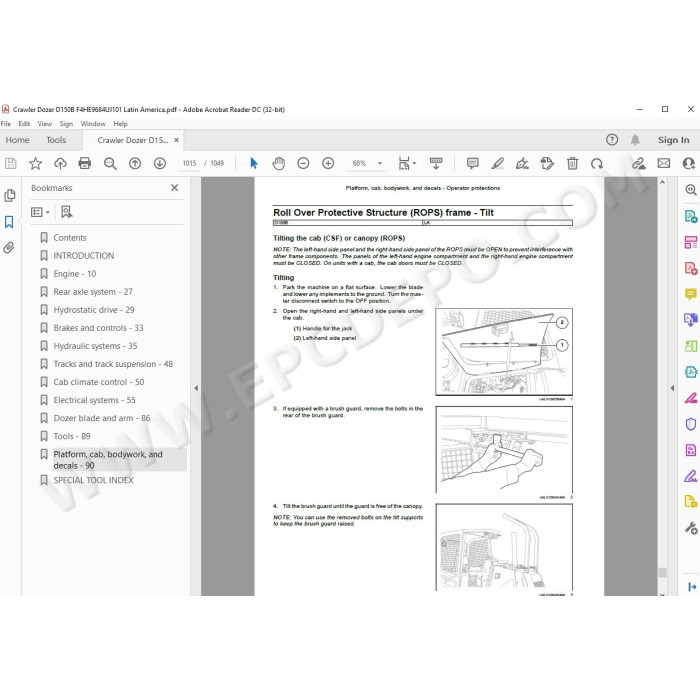Open the Export PDF right-pane tool
This screenshot has width=700, height=700.
[x=691, y=217]
